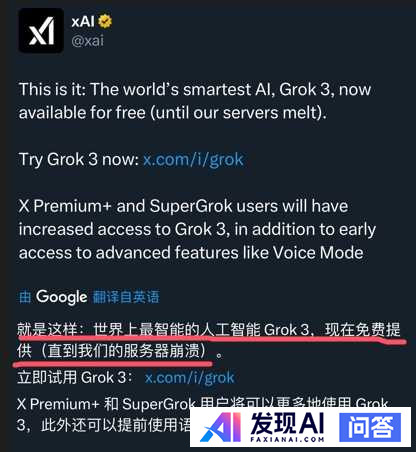Screen dimensions: 416x452
Task: Click the 由 text before Google
Action: point(25,297)
